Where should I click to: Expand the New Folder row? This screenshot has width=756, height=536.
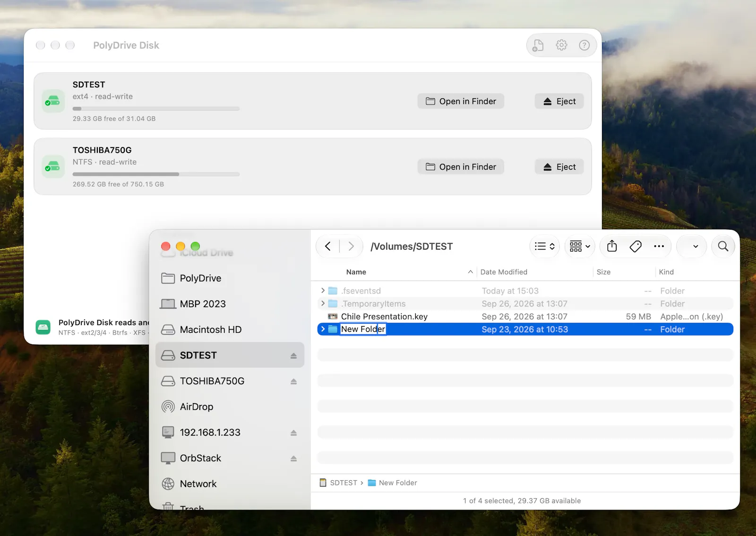(x=323, y=329)
